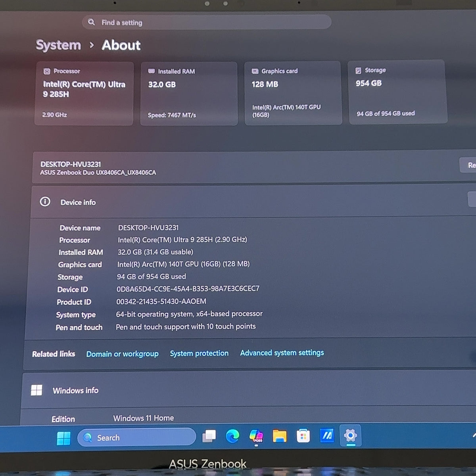Launch Microsoft Store from taskbar
476x476 pixels.
pyautogui.click(x=303, y=436)
